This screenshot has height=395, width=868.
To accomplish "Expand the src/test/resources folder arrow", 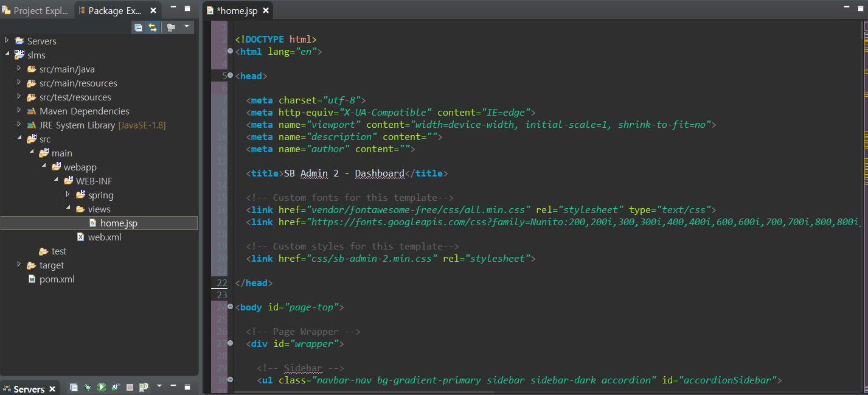I will click(19, 96).
